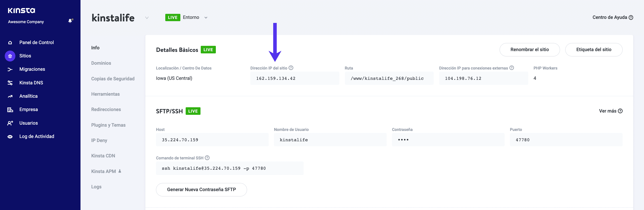
Task: Open the Kinsta APM tab
Action: (x=103, y=171)
